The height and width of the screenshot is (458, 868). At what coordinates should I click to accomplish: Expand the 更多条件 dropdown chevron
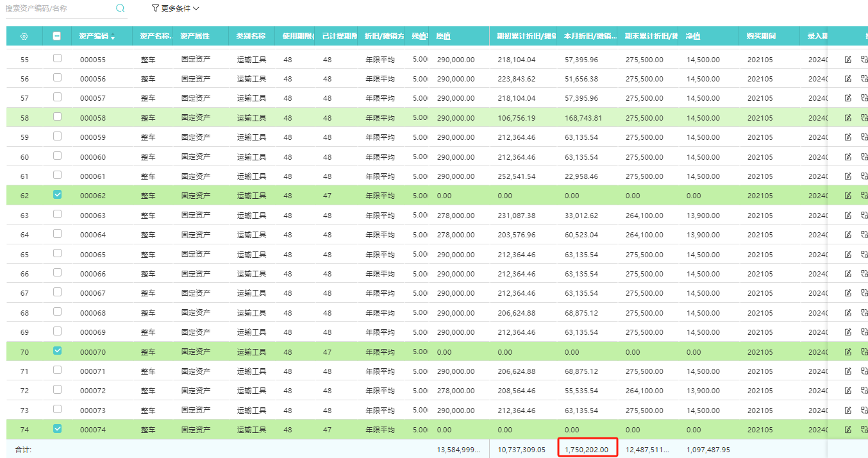pyautogui.click(x=196, y=9)
